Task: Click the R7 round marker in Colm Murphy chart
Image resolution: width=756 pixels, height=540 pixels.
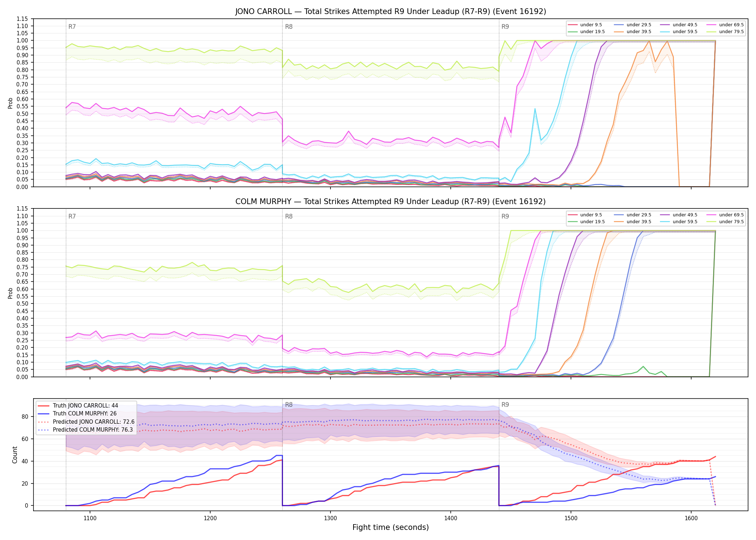Action: (x=72, y=216)
